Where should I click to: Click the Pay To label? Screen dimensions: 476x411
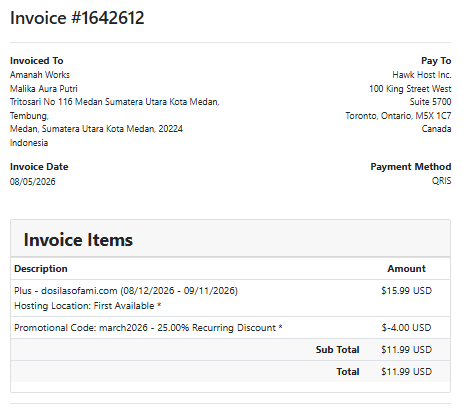[x=436, y=61]
